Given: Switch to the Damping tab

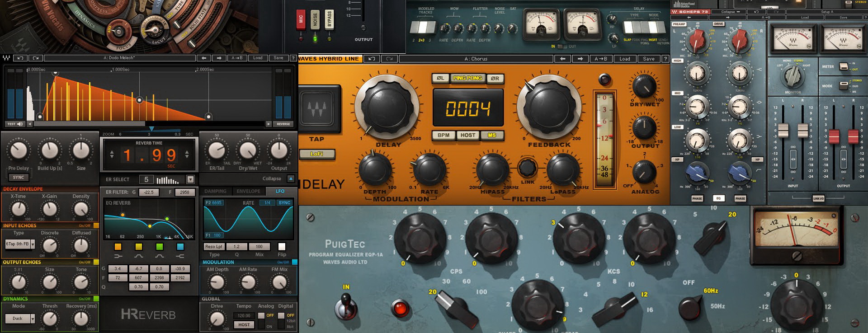Looking at the screenshot, I should click(x=215, y=191).
